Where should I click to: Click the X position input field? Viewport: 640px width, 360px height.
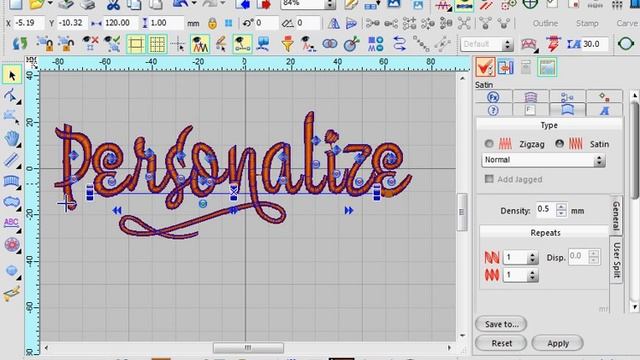coord(28,23)
